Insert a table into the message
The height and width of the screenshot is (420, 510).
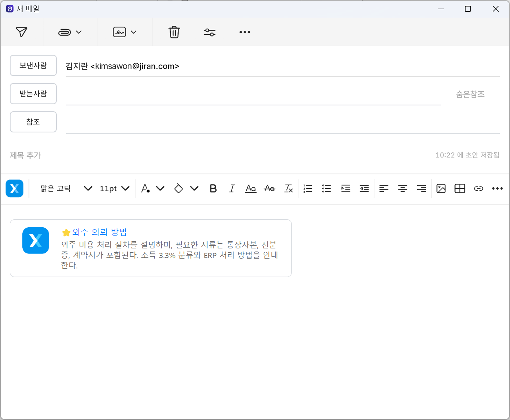460,188
